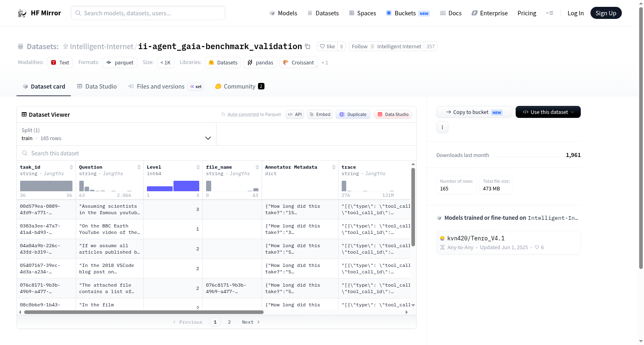
Task: Sort the file_name column
Action: coord(257,167)
